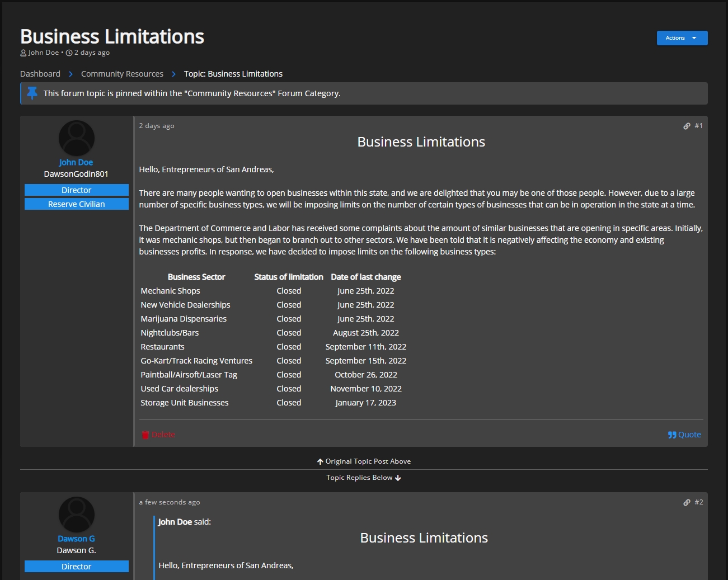Click the down arrow Topic Replies Below
Screen dimensions: 728x580
point(398,478)
